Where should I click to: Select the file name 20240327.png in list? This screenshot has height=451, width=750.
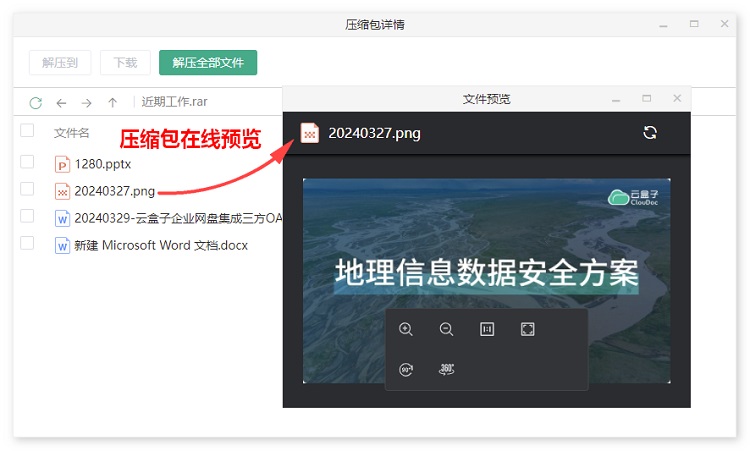[115, 191]
